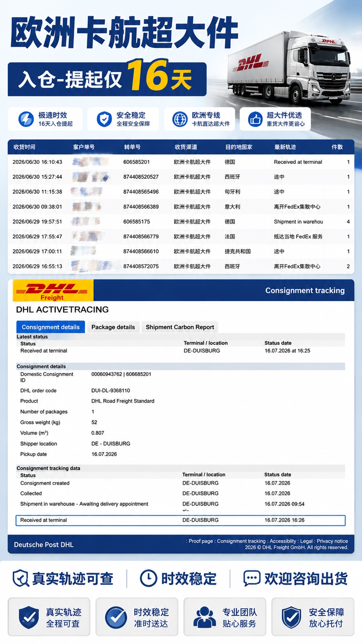
Task: Click the Proof page footer link
Action: tap(201, 541)
